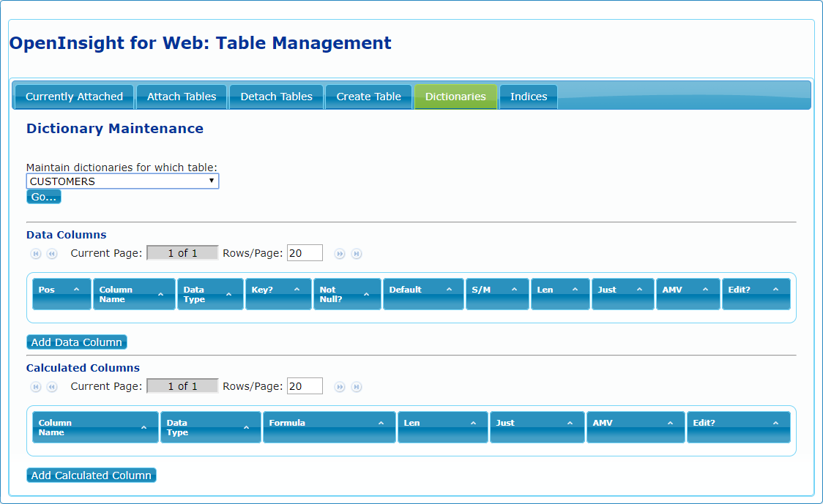
Task: Sort Calculated Columns by Just
Action: pos(537,427)
